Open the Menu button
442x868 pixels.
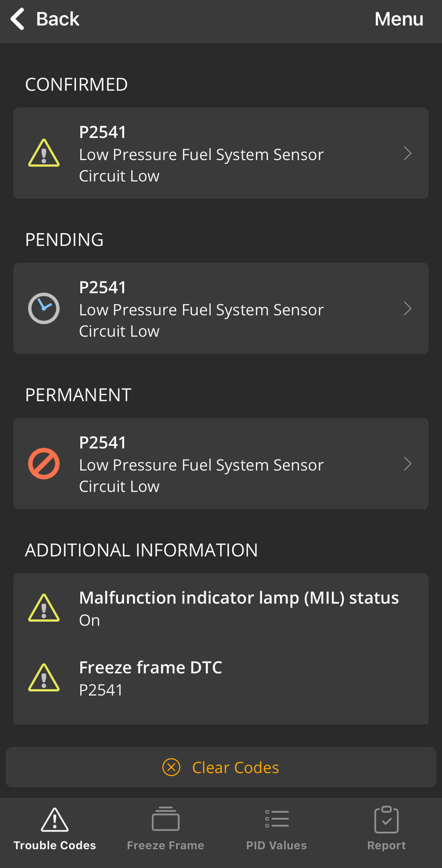pos(399,19)
